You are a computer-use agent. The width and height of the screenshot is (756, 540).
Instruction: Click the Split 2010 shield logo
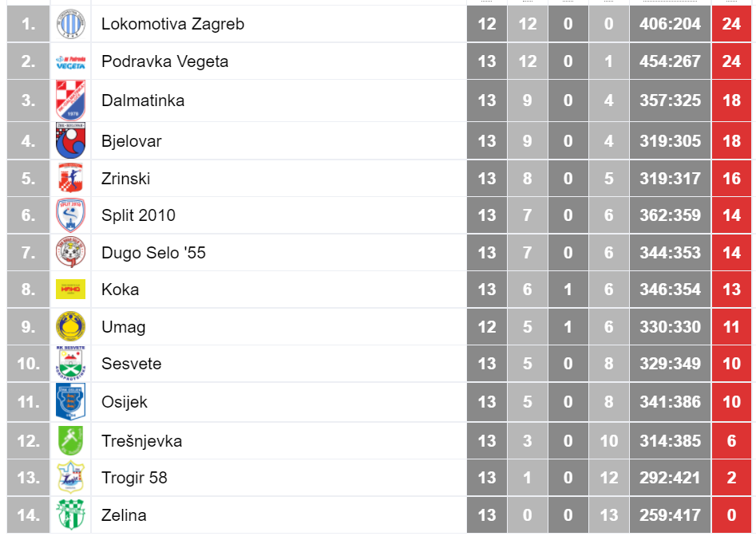coord(70,215)
